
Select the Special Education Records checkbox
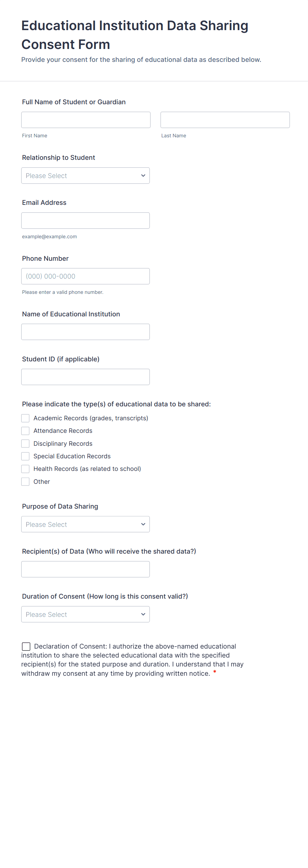25,456
